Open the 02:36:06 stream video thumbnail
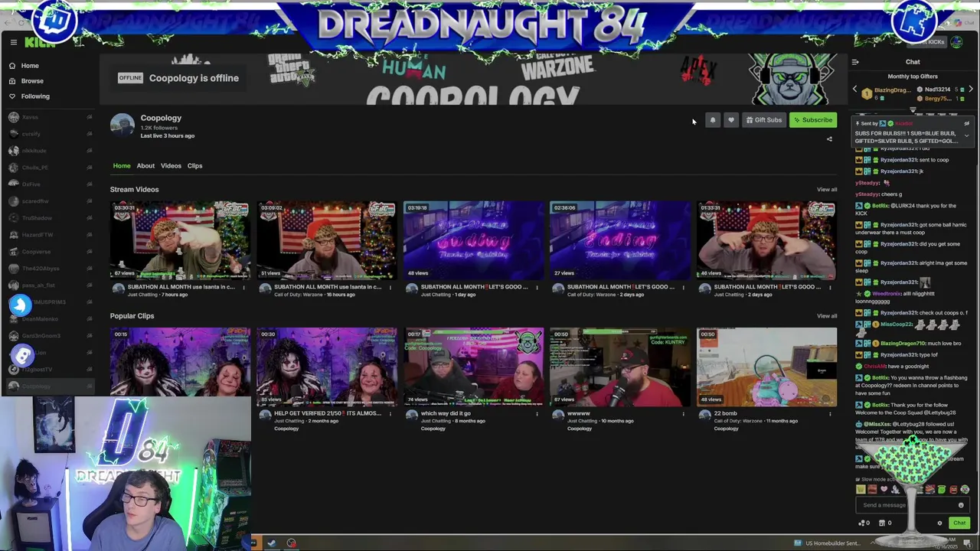This screenshot has width=980, height=551. point(620,240)
